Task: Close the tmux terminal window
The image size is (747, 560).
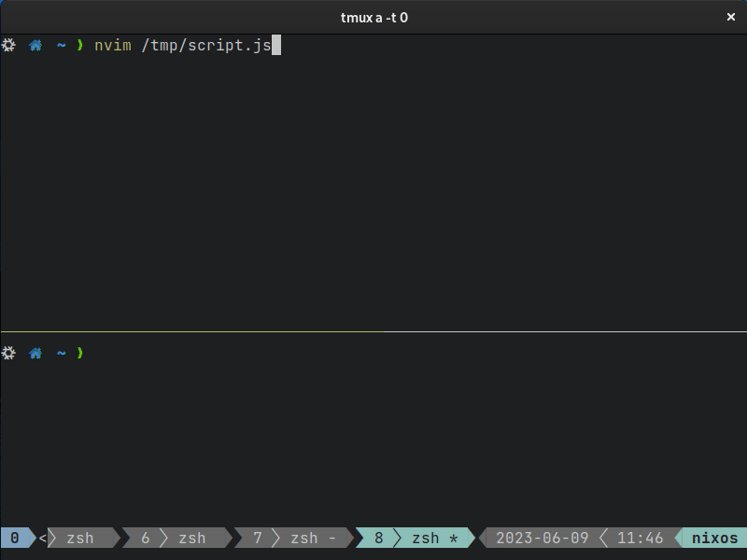Action: coord(731,17)
